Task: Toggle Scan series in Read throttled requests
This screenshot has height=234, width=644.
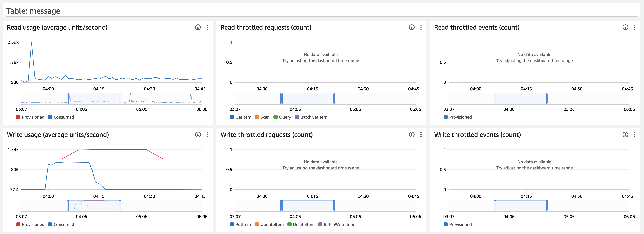Action: 262,117
